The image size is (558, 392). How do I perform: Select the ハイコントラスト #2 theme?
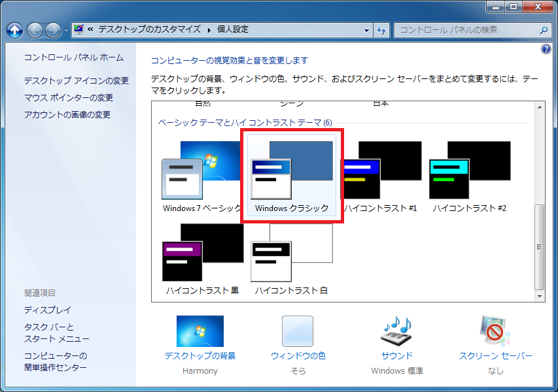coord(470,176)
